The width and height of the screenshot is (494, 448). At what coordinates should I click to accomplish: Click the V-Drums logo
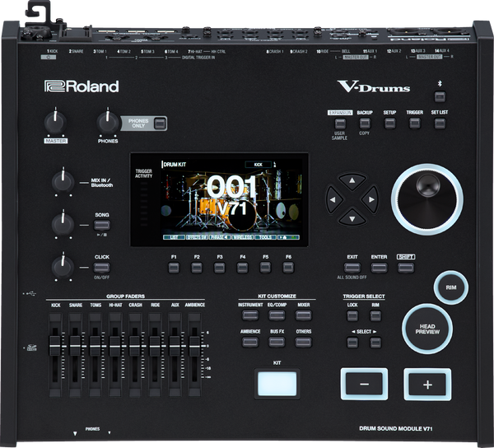[x=373, y=86]
